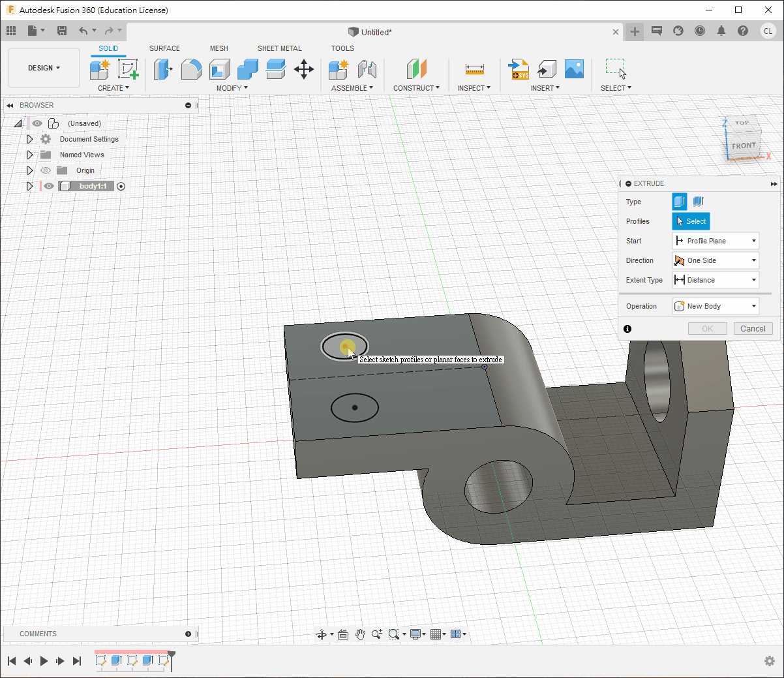Switch to the Surface tab
The image size is (784, 678).
point(164,48)
